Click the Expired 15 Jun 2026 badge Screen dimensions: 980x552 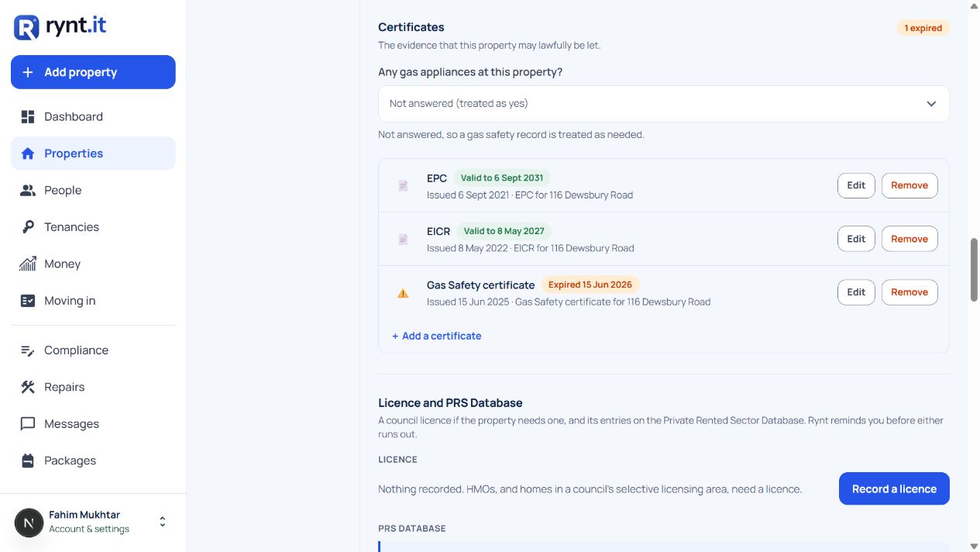pyautogui.click(x=590, y=285)
